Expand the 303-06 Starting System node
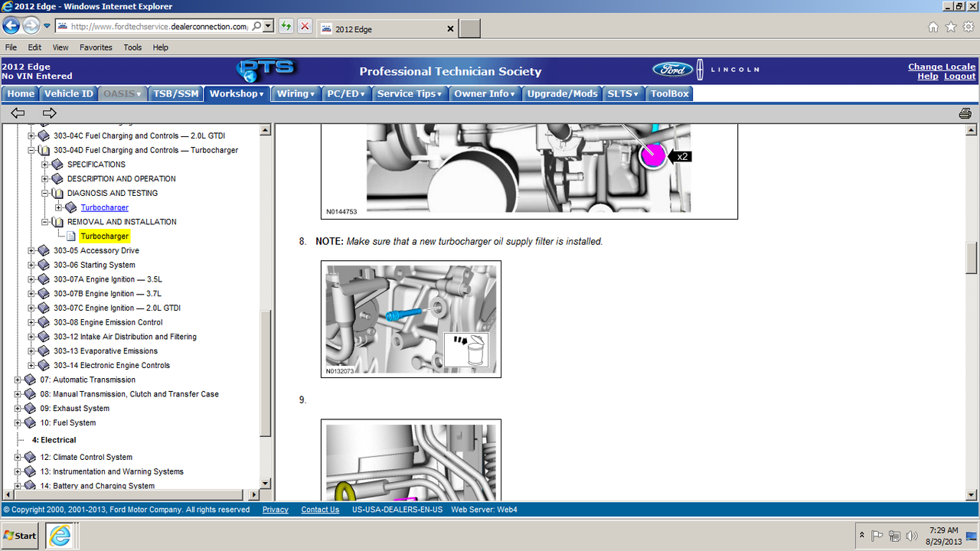Screen dimensions: 980x551 (x=31, y=265)
